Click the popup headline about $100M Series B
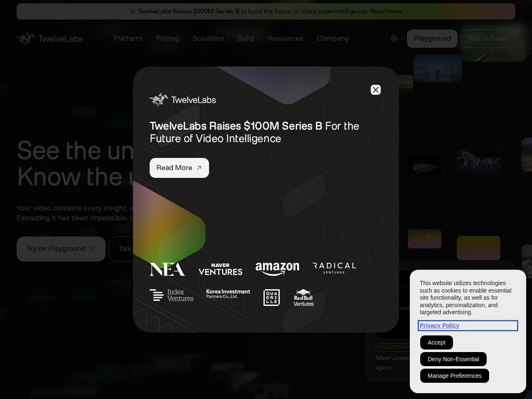Viewport: 532px width, 399px height. point(254,132)
